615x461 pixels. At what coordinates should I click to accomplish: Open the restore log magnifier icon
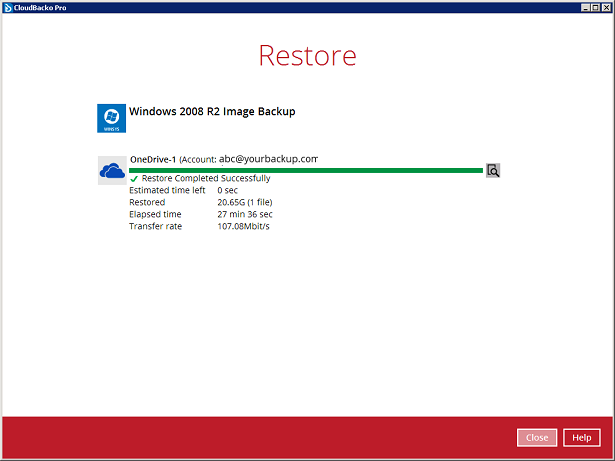[x=493, y=171]
